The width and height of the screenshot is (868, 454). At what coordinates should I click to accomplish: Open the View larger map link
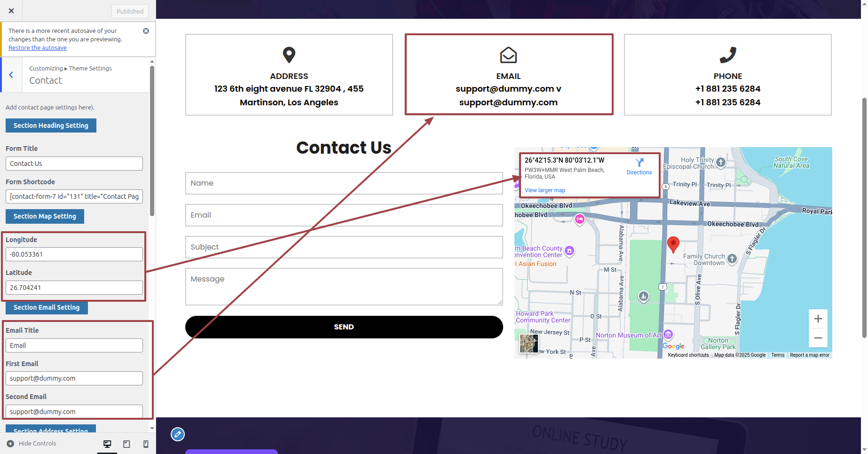544,190
